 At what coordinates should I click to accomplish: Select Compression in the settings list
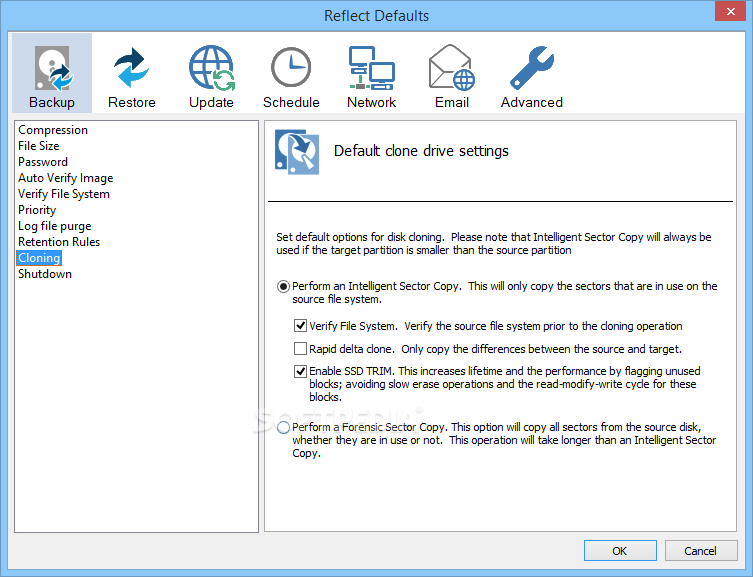click(x=53, y=130)
